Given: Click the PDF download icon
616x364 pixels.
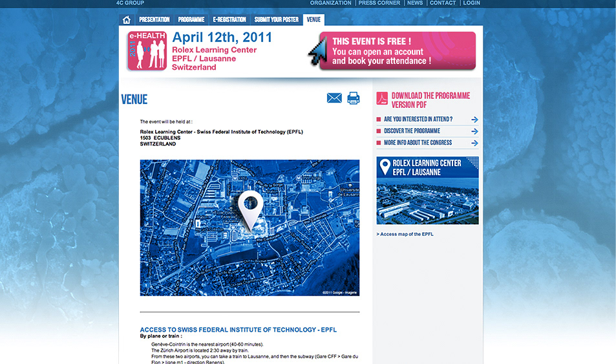Looking at the screenshot, I should tap(382, 98).
